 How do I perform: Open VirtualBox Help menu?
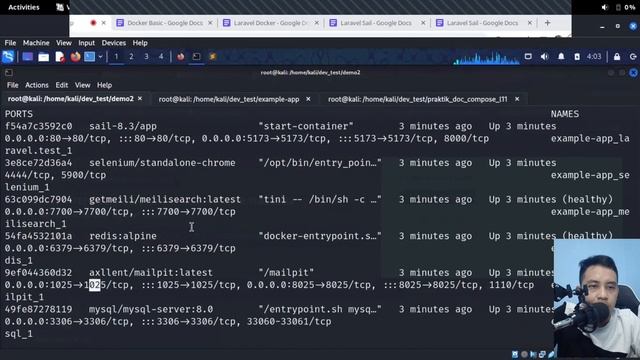tap(140, 43)
